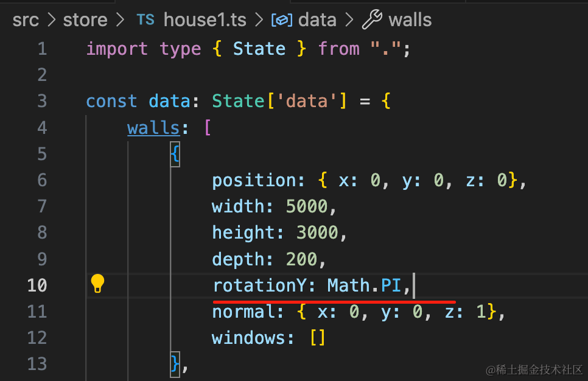The image size is (588, 381).
Task: Click line number 6 in the gutter
Action: 43,180
